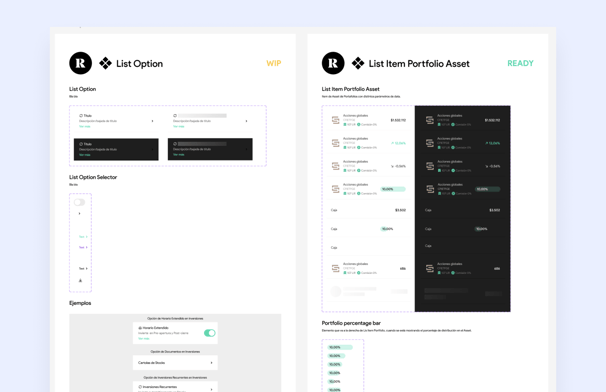The width and height of the screenshot is (606, 392).
Task: Click the component diamond icon beside List Item Portfolio Asset
Action: (358, 63)
